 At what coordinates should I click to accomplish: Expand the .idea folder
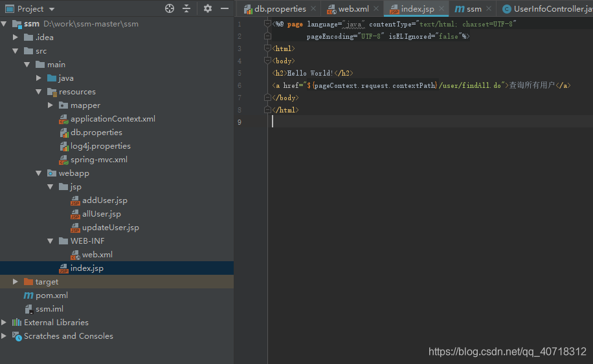[x=15, y=37]
